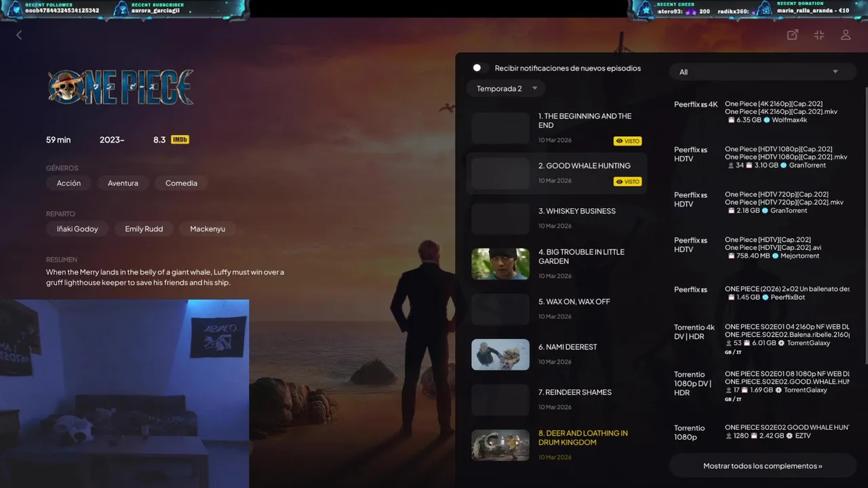Exit fullscreen using the shrink arrows icon
Image resolution: width=868 pixels, height=488 pixels.
819,35
